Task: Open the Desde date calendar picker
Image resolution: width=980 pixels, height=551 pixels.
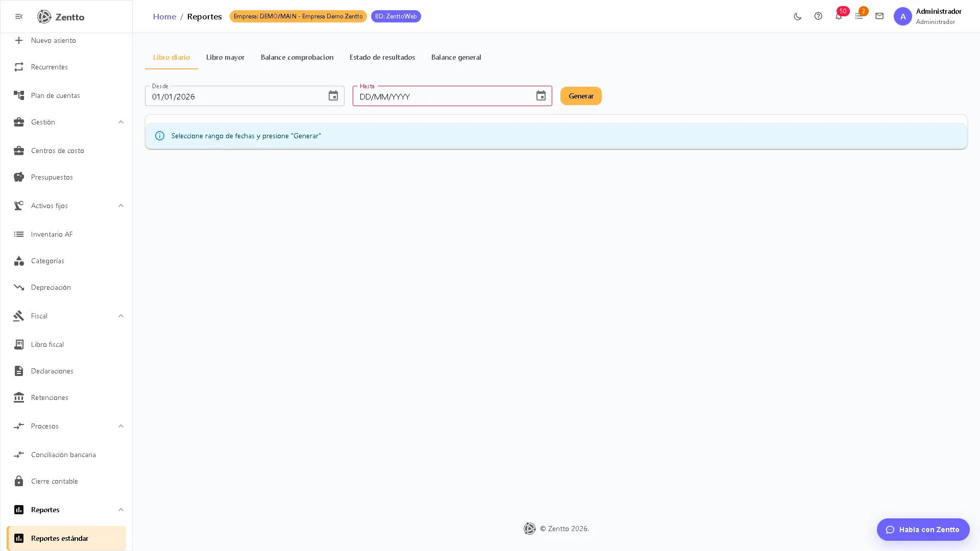Action: [x=333, y=96]
